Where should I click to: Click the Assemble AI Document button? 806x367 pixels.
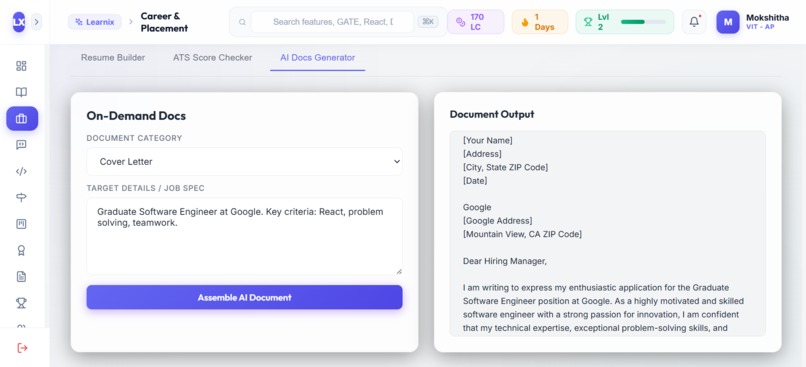click(244, 297)
